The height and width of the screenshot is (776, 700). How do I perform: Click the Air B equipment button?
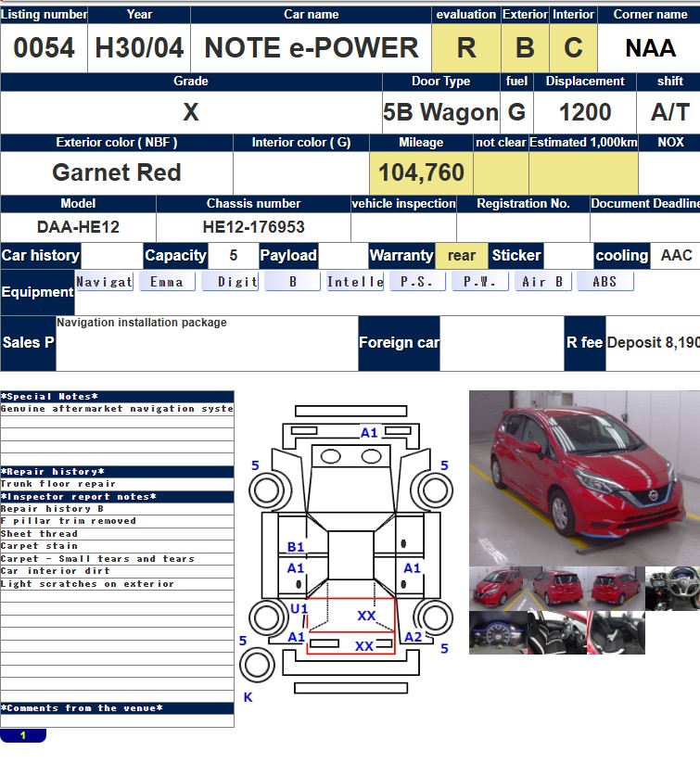pos(543,282)
